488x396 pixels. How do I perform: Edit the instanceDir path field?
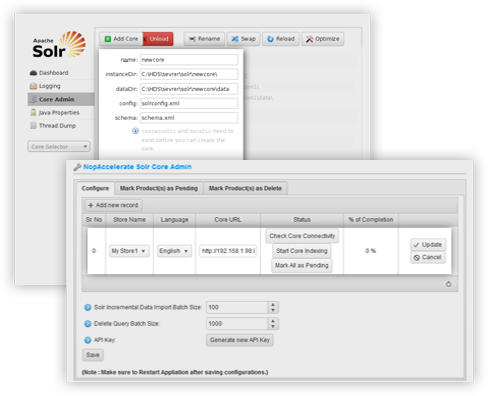189,74
